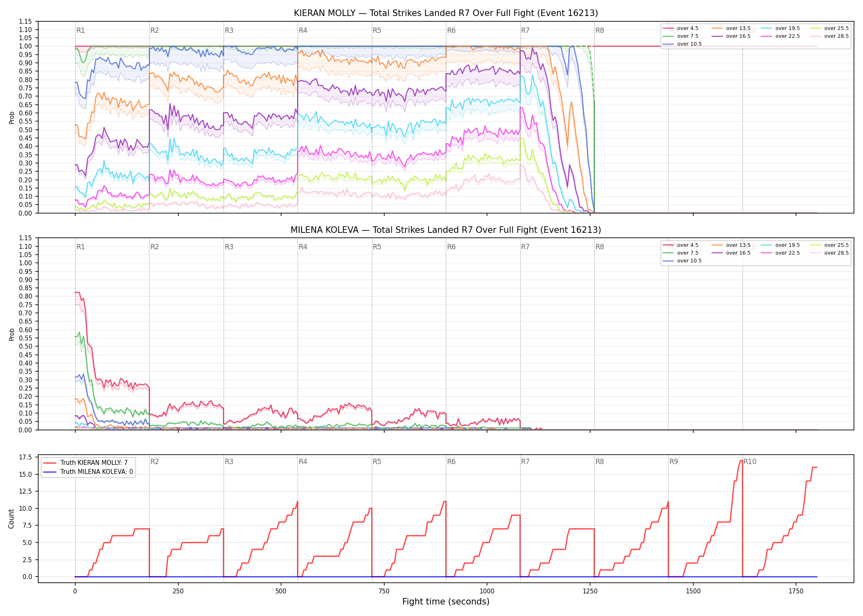
Task: Click the MILENA KOLEVA chart title
Action: (x=446, y=230)
